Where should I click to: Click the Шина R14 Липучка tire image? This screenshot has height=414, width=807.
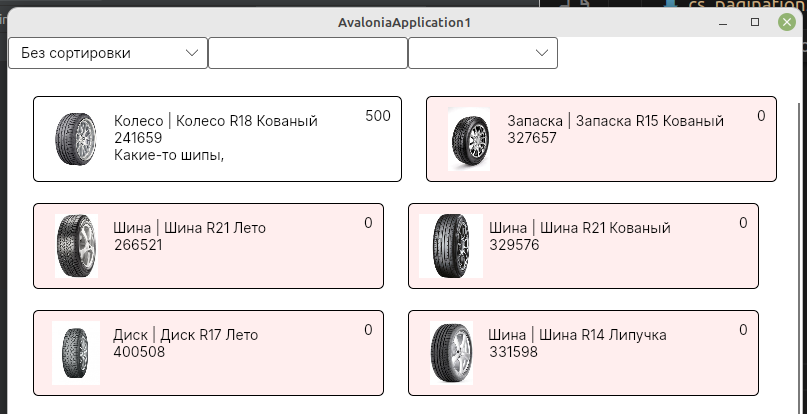coord(452,353)
